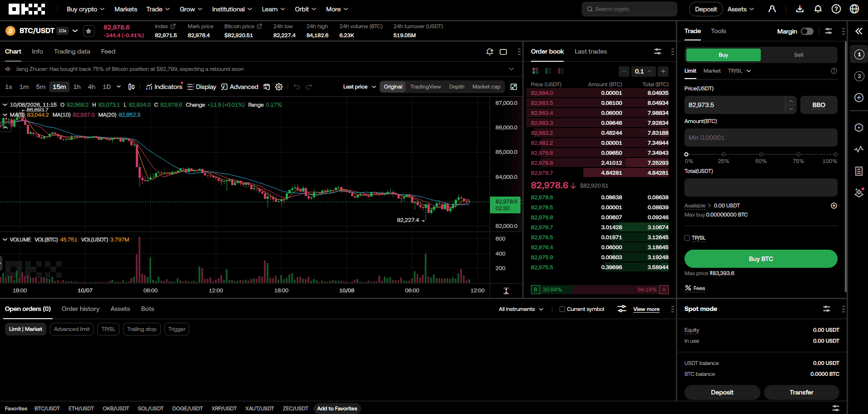Expand chart to fullscreen

coord(514,87)
